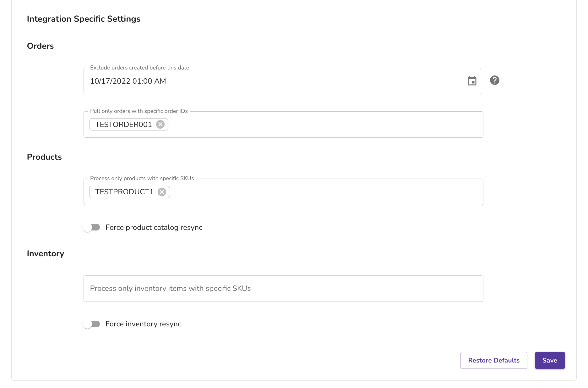Select the TESTORDER001 chip text
Image resolution: width=588 pixels, height=388 pixels.
coord(123,125)
